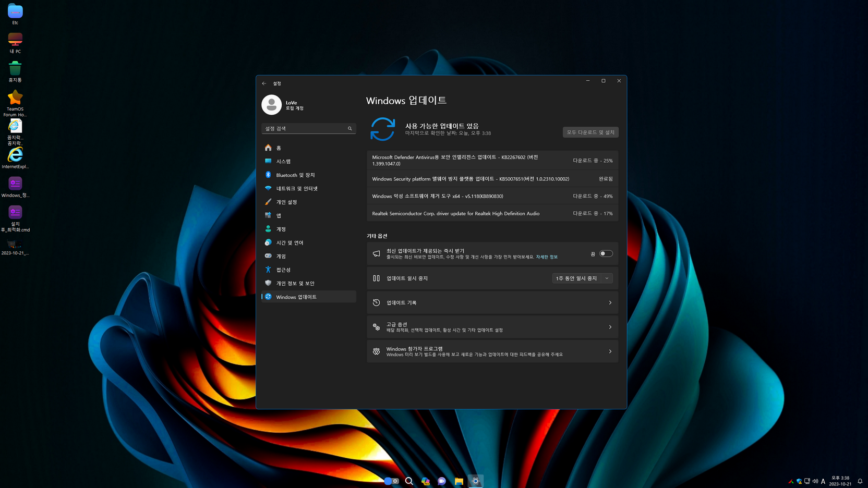The height and width of the screenshot is (488, 868).
Task: Click the blue update sync icon
Action: (383, 129)
